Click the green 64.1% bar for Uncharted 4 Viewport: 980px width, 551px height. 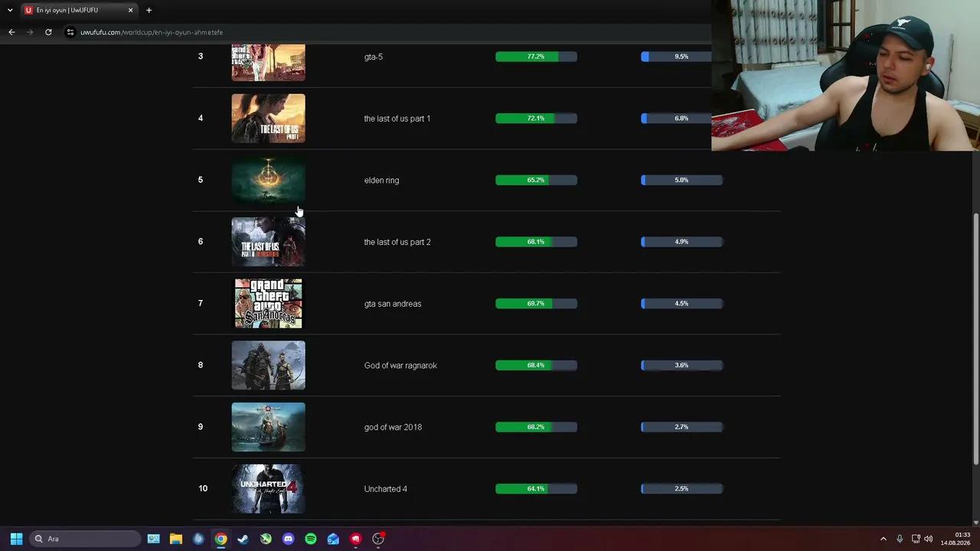click(x=536, y=489)
